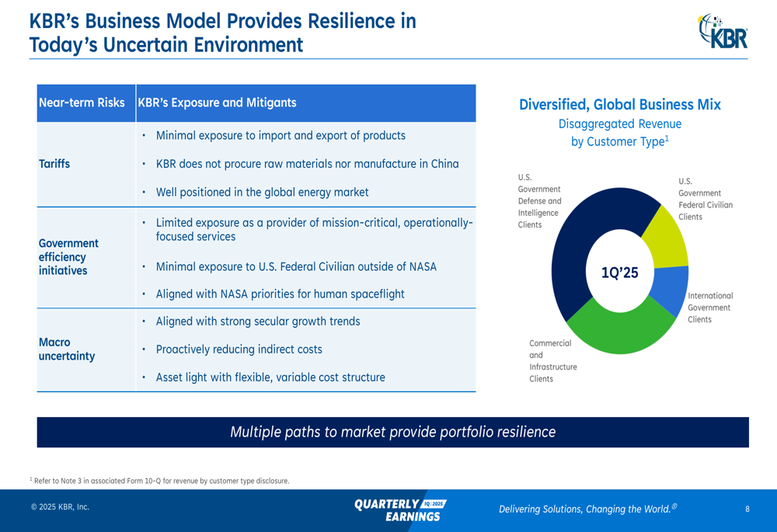Click the "Disaggregated Revenue by Customer Type" subtitle
The height and width of the screenshot is (532, 777).
(620, 133)
